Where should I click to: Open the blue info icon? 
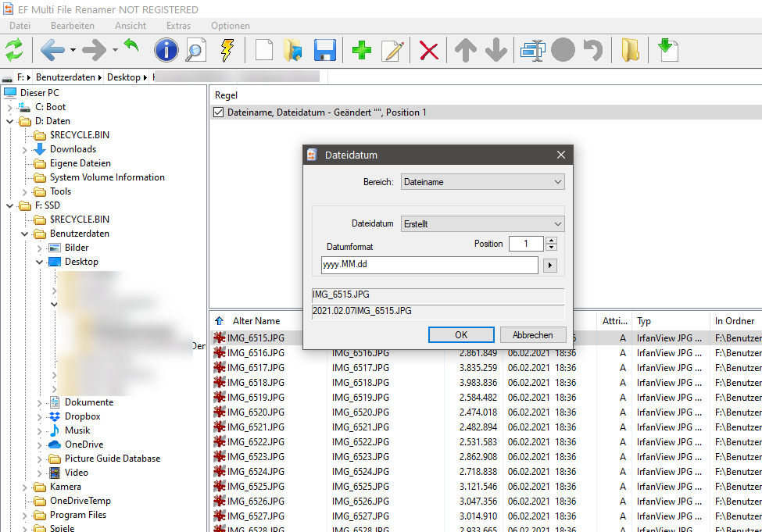coord(166,50)
